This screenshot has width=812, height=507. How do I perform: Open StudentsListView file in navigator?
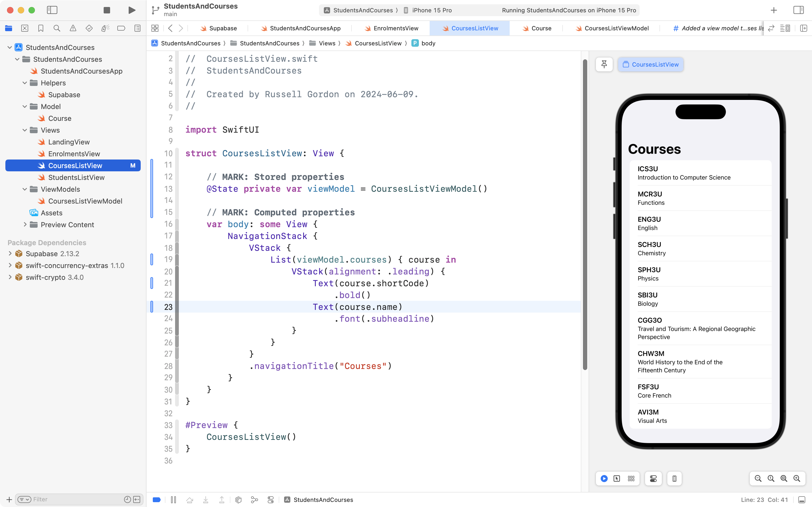pyautogui.click(x=76, y=178)
